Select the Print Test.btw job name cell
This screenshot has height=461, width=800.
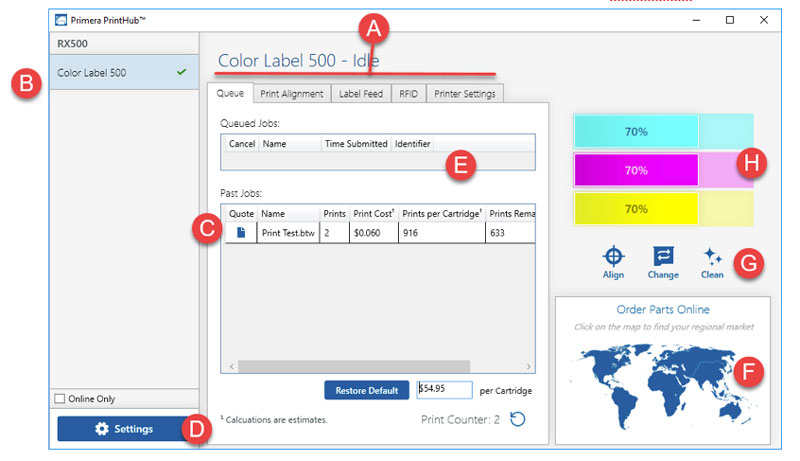pos(288,233)
